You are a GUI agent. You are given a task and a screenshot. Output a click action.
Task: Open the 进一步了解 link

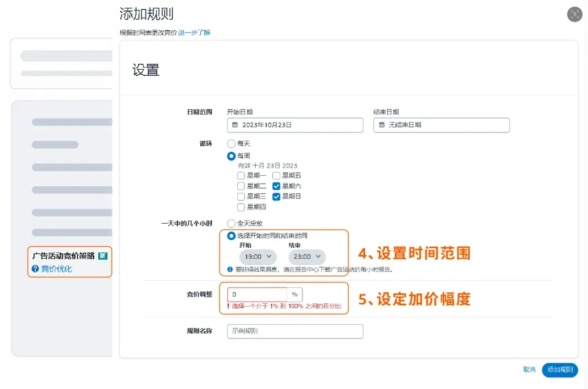[x=194, y=32]
